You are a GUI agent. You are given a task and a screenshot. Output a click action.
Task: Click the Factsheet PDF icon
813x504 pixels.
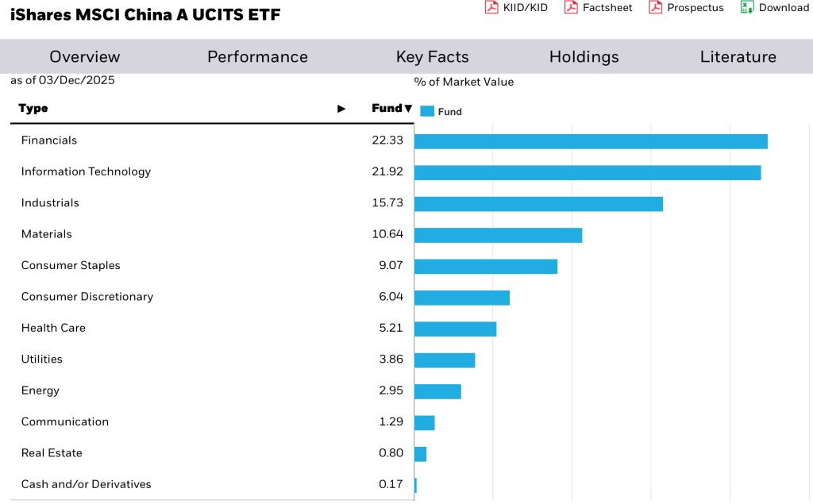pos(571,7)
